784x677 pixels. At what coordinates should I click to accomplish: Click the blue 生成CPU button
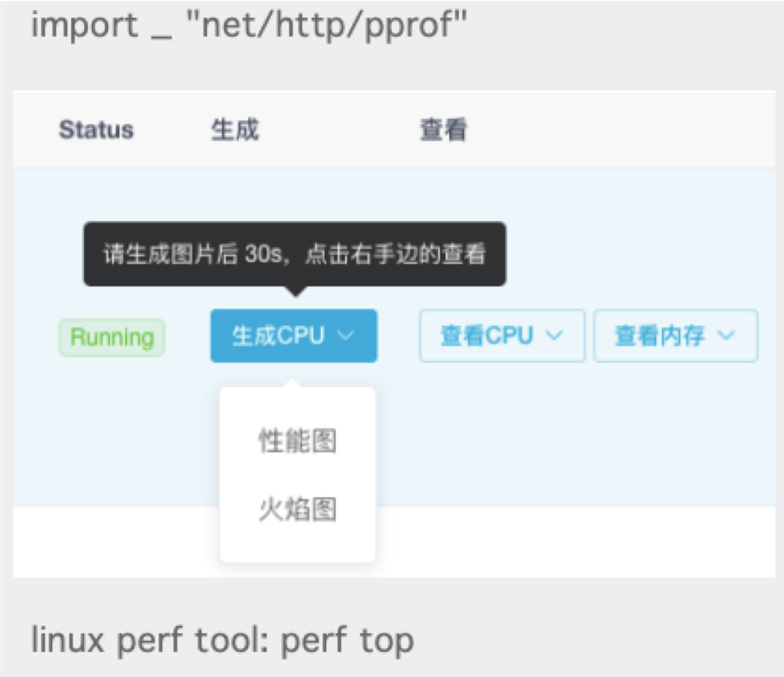coord(294,335)
